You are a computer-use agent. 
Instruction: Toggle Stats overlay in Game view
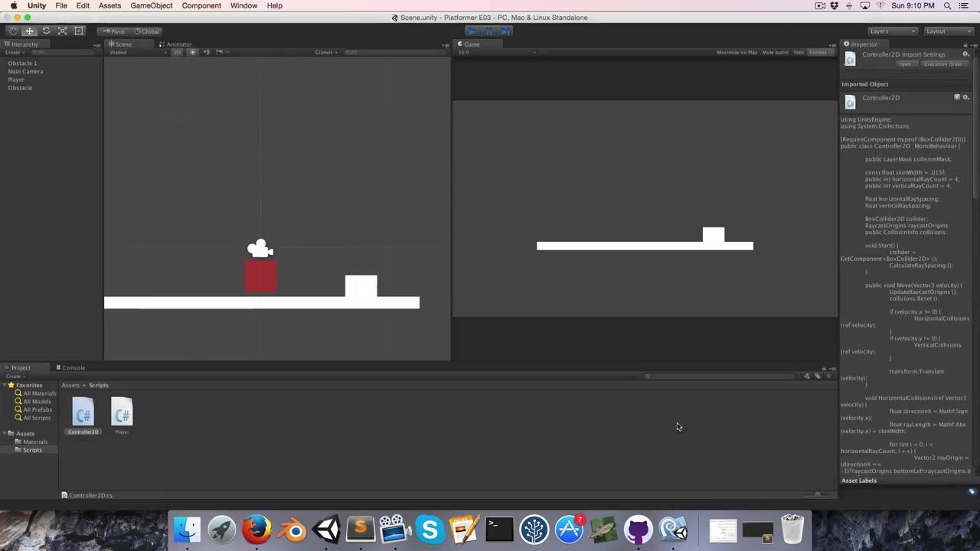click(799, 52)
